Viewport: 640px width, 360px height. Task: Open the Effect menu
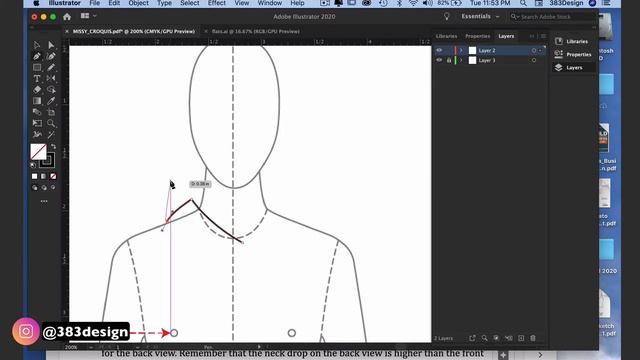point(217,3)
